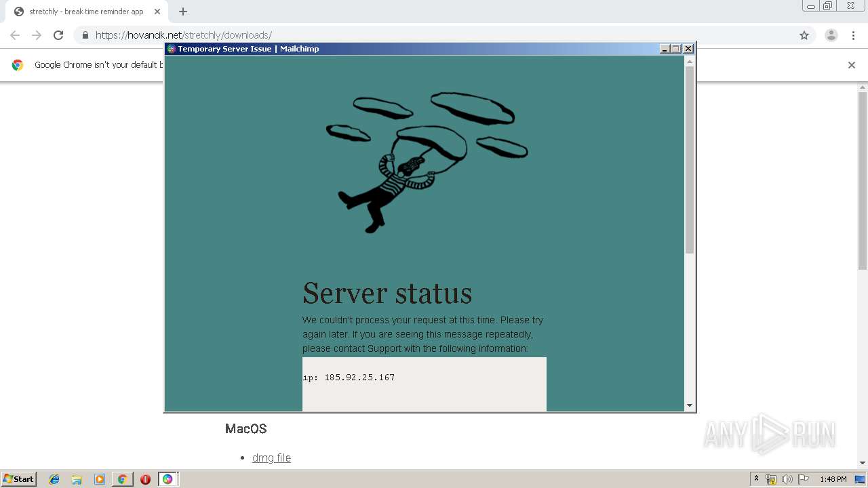This screenshot has width=868, height=488.
Task: Show hidden system tray icons
Action: 756,479
